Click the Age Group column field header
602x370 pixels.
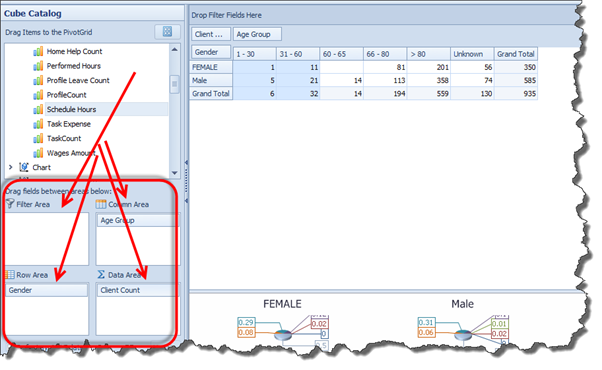257,34
